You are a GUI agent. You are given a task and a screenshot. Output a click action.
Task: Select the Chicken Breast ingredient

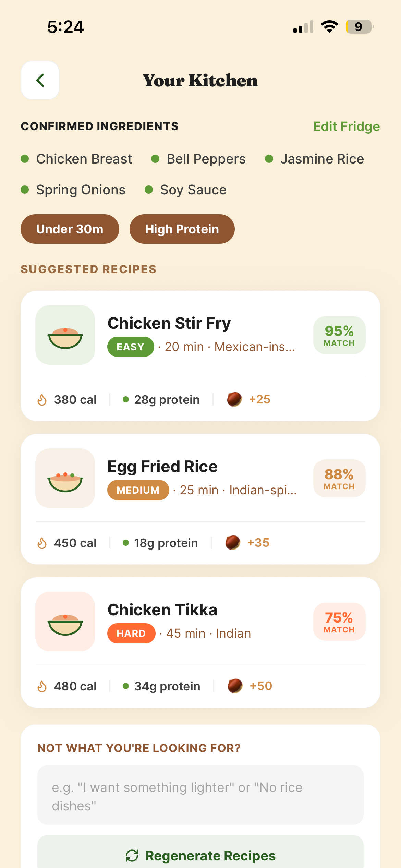[x=76, y=159]
